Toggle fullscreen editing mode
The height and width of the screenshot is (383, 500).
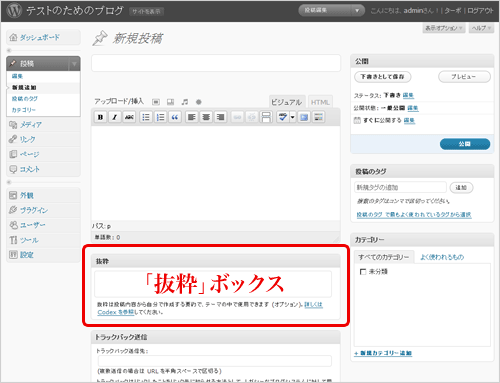304,117
